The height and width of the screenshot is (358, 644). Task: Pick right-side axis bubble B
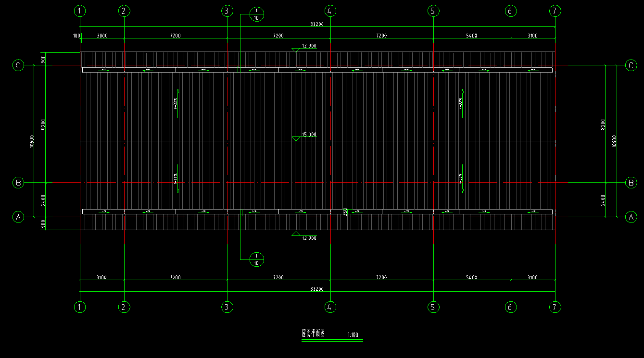coord(631,182)
